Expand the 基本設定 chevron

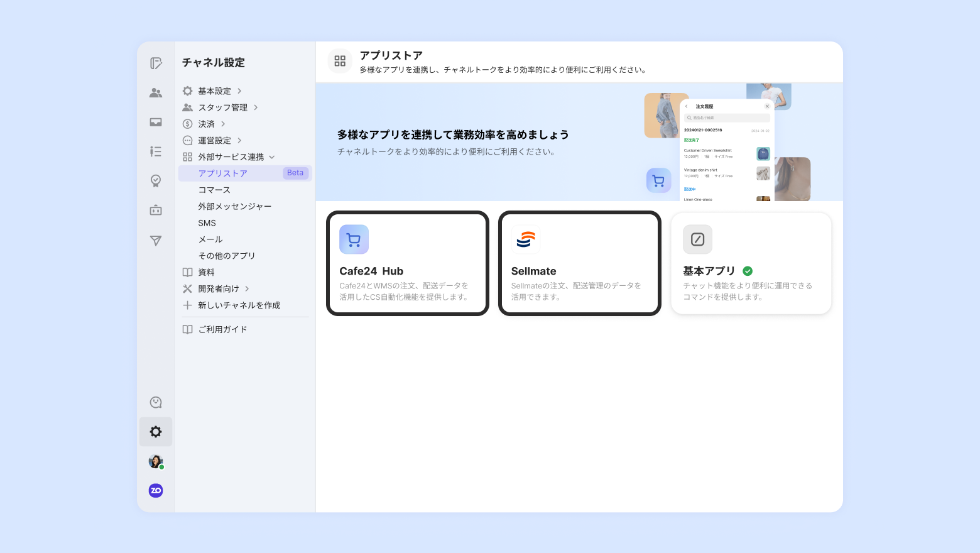[x=239, y=91]
